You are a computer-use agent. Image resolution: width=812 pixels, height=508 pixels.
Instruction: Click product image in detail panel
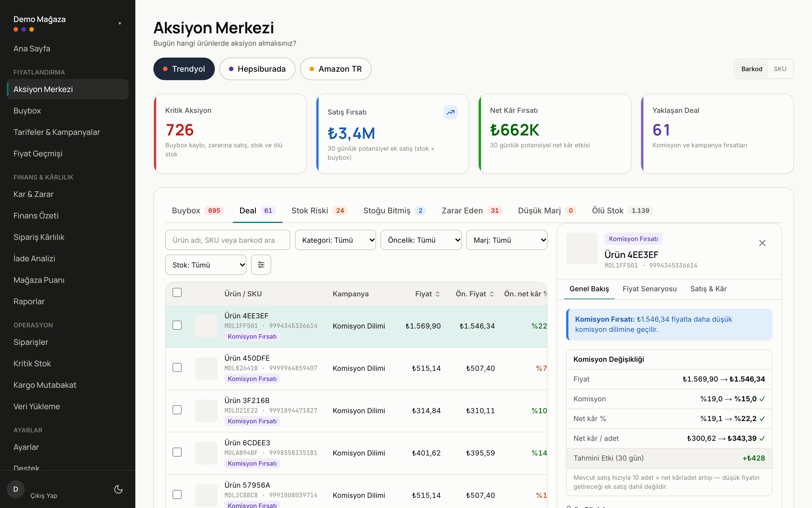point(582,248)
